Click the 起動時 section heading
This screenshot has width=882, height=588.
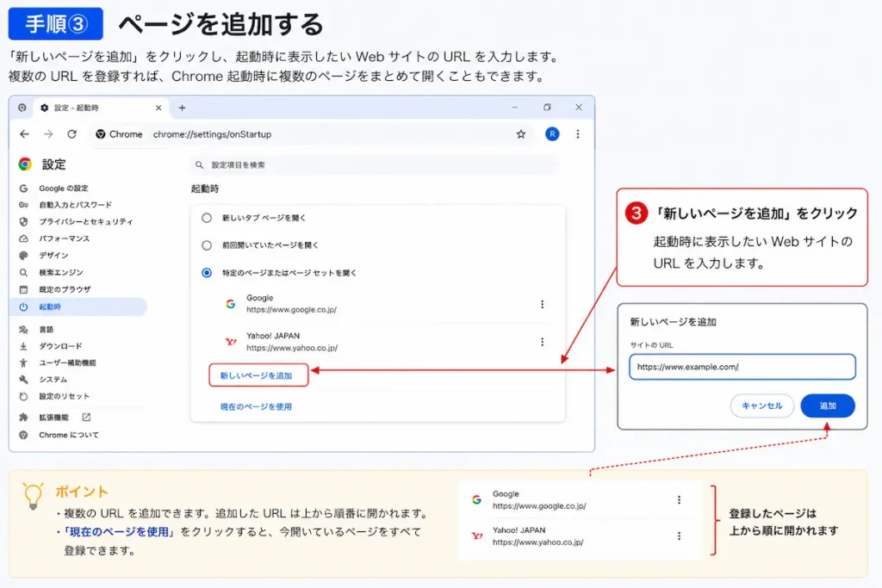pos(205,189)
